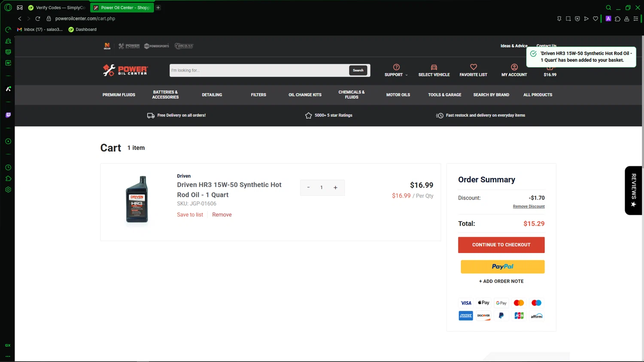Screen dimensions: 644x362
Task: Pay with the PayPal button
Action: coord(502,267)
